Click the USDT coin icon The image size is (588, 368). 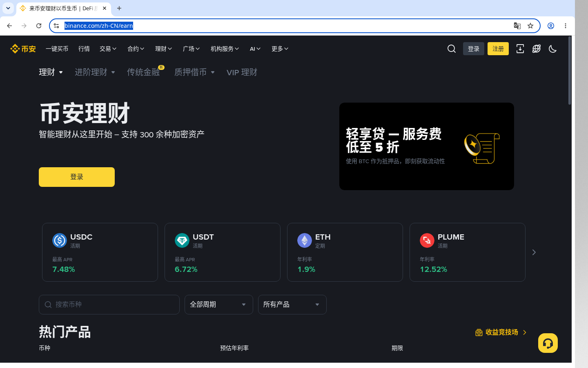[182, 240]
